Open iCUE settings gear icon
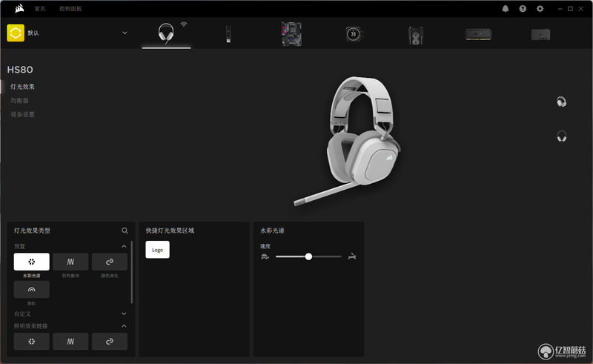593x364 pixels. click(540, 9)
